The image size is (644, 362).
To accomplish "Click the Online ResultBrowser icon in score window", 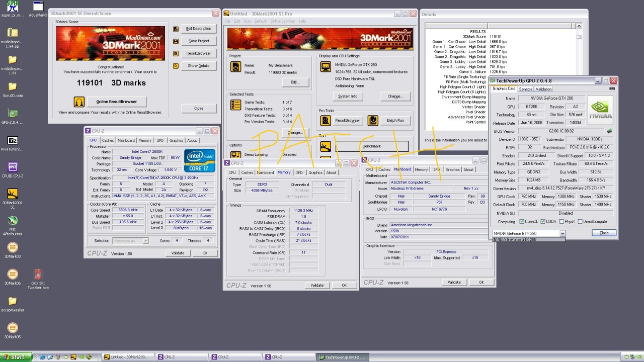I will (79, 102).
